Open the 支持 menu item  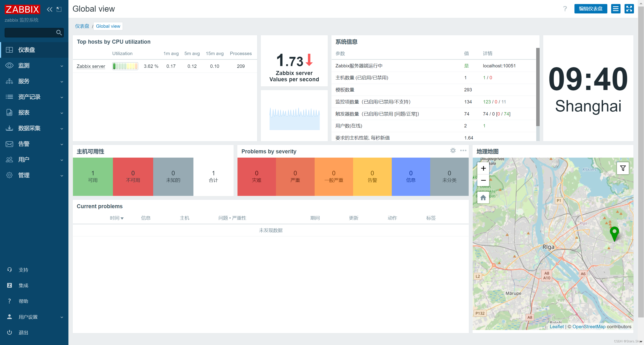pyautogui.click(x=34, y=270)
